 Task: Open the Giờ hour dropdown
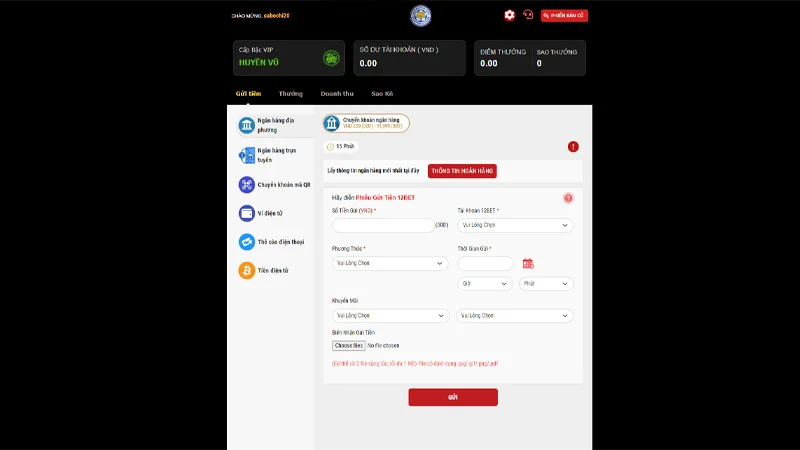click(x=485, y=284)
